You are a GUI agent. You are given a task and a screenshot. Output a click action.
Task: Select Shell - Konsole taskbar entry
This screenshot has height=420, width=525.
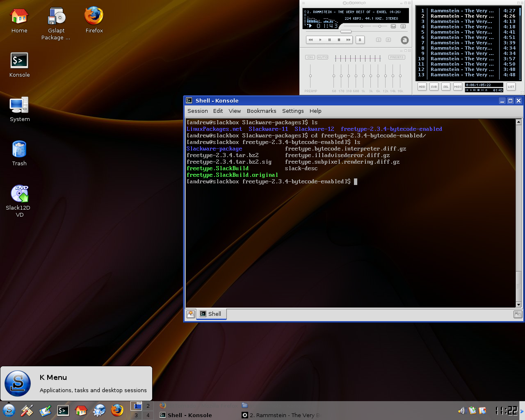(x=197, y=415)
